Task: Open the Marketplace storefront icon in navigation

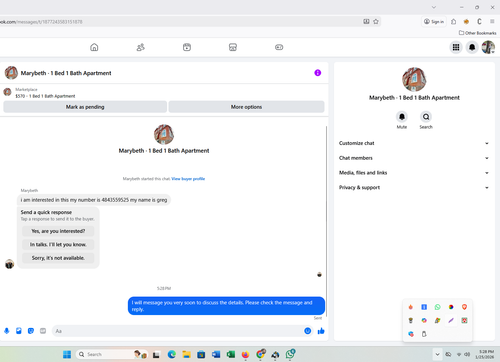Action: click(233, 47)
